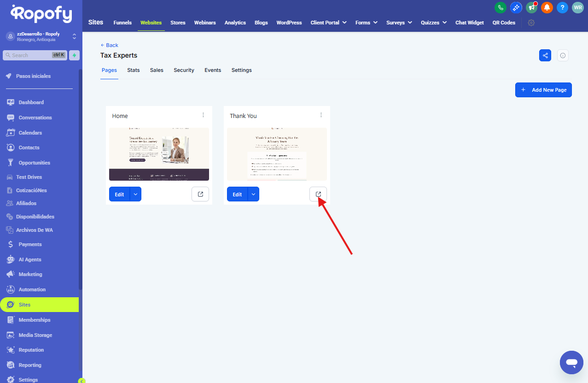Expand the Client Portal menu
This screenshot has height=383, width=588.
328,23
